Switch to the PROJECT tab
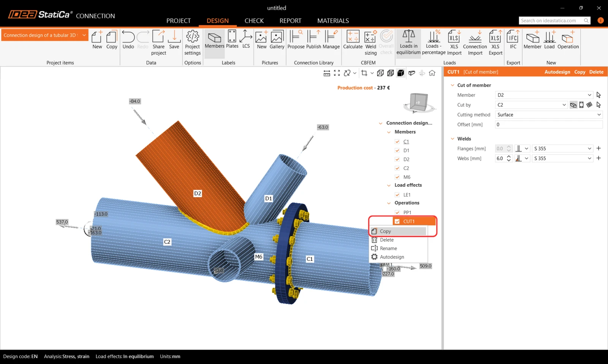The width and height of the screenshot is (608, 364). [179, 20]
